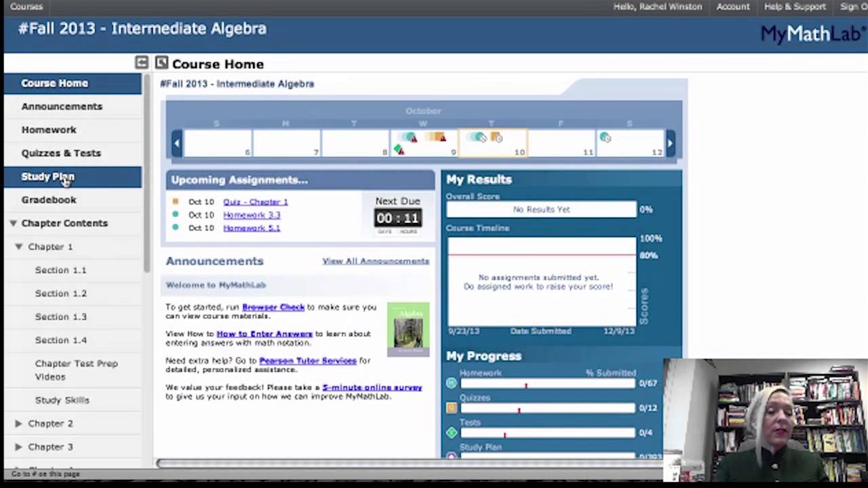Go to next week in calendar
Viewport: 868px width, 488px height.
(x=670, y=143)
